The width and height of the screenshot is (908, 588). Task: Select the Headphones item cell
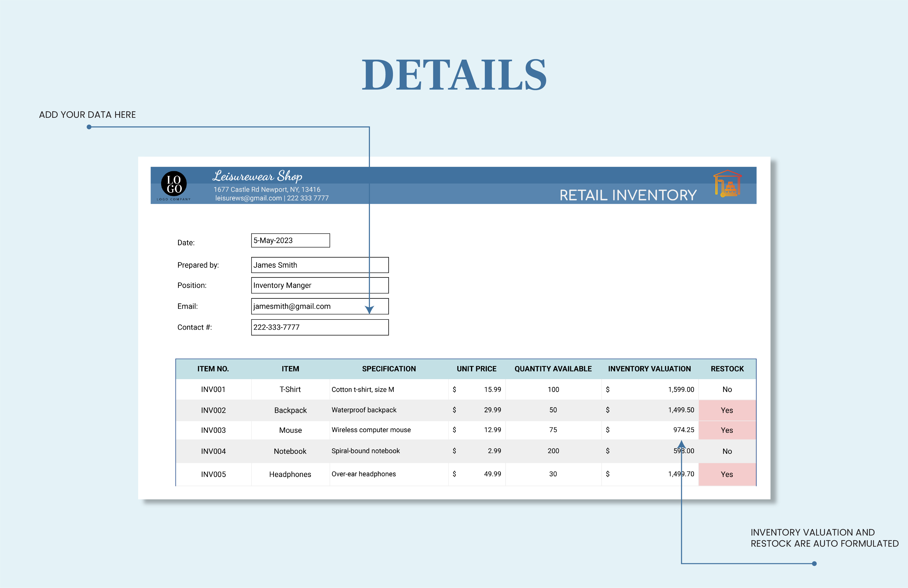coord(290,474)
